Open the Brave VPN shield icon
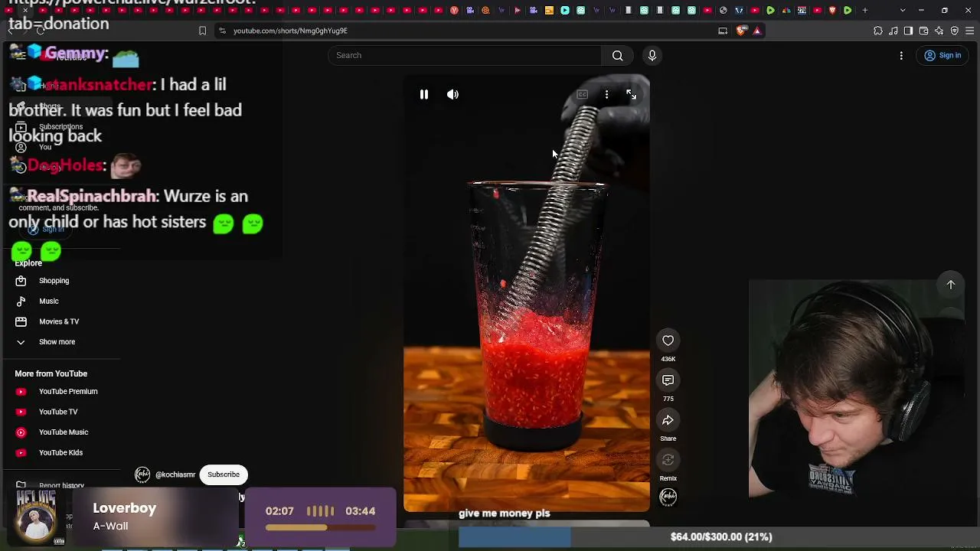This screenshot has width=980, height=551. pyautogui.click(x=955, y=31)
